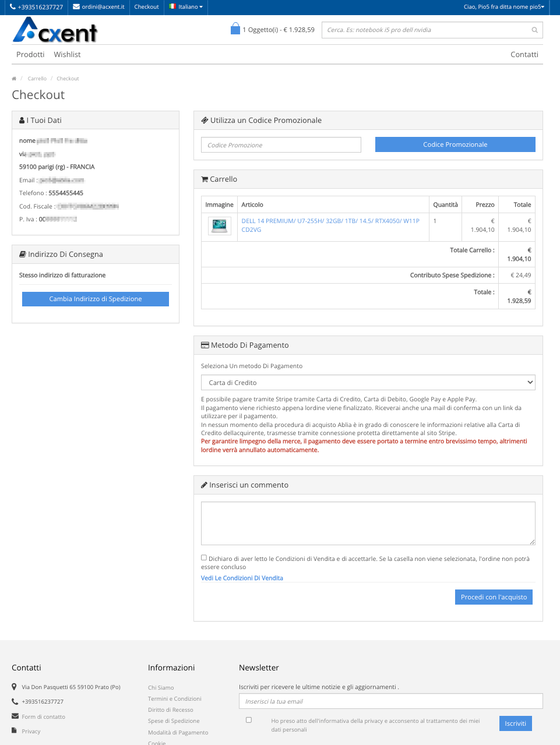Viewport: 560px width, 745px height.
Task: Expand the Carta di Credito payment dropdown
Action: pos(368,383)
